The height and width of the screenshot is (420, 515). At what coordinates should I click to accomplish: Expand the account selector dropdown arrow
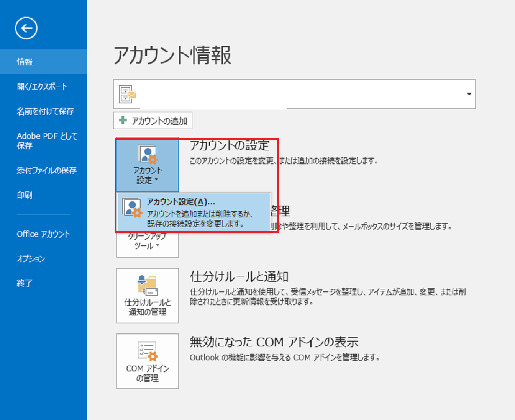click(x=469, y=94)
